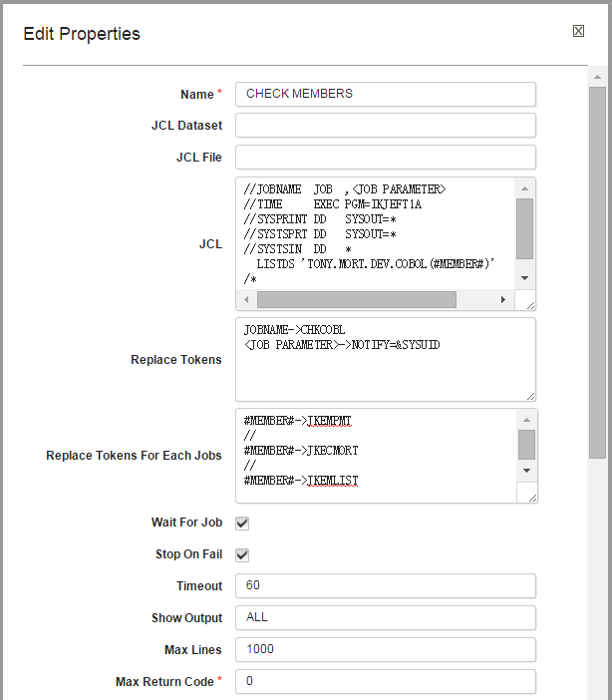Image resolution: width=612 pixels, height=700 pixels.
Task: Close the Edit Properties dialog
Action: tap(578, 32)
